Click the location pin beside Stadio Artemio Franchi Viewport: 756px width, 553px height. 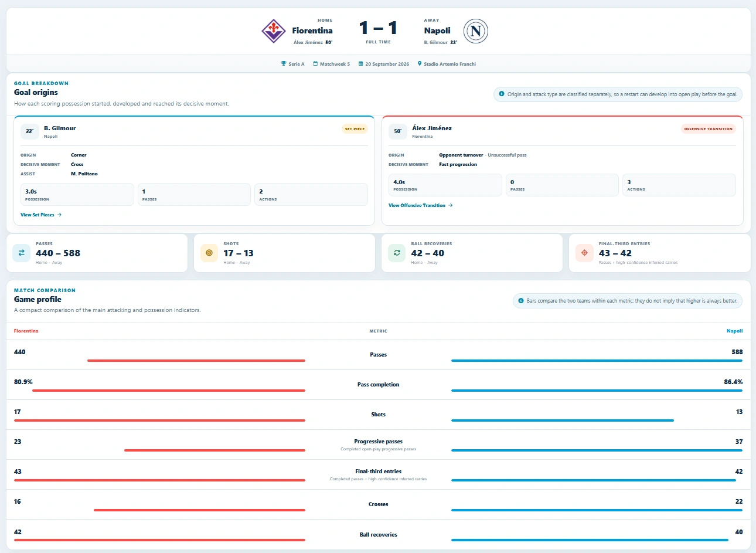click(x=420, y=64)
